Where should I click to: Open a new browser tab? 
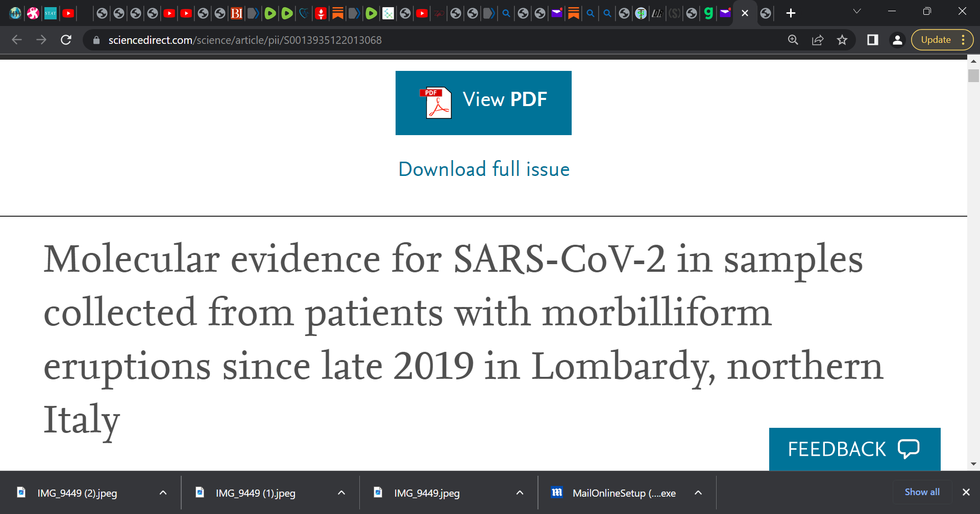click(x=791, y=13)
